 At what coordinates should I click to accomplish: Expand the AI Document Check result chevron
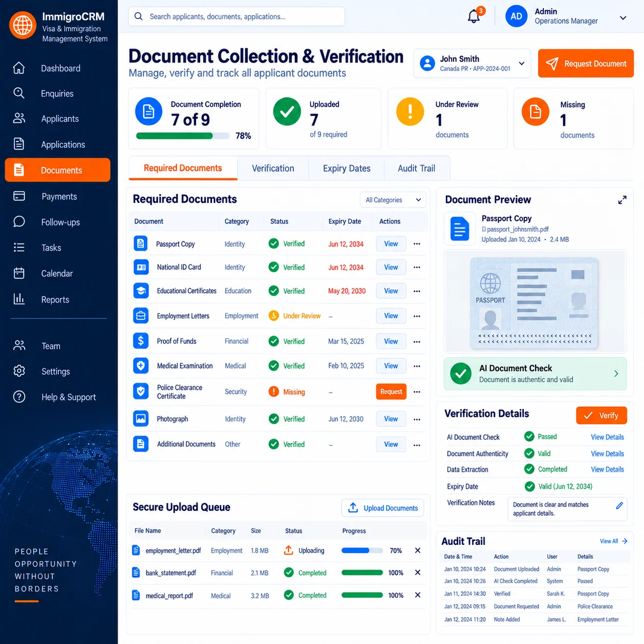click(616, 374)
